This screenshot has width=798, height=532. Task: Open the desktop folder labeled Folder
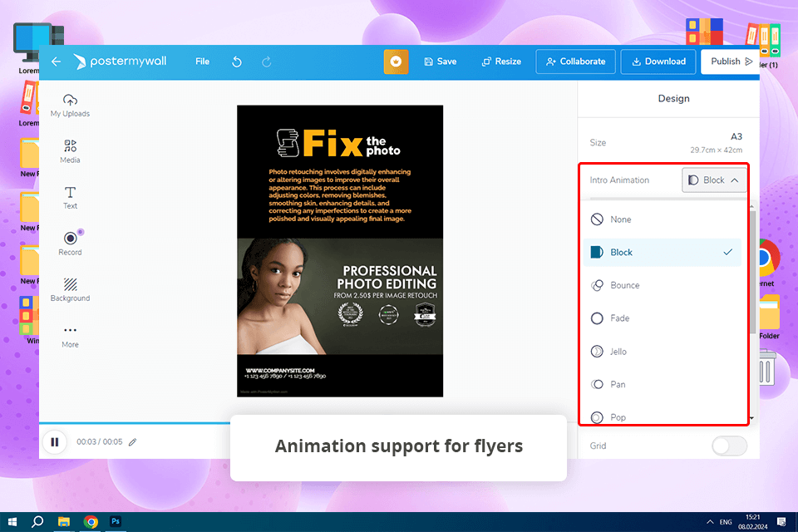[769, 317]
